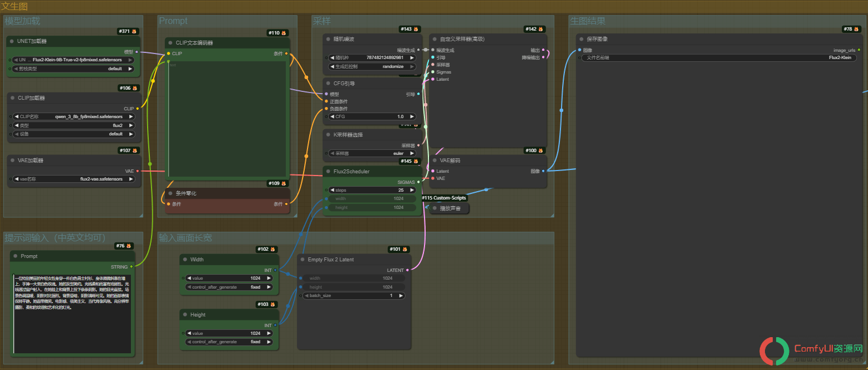This screenshot has width=868, height=370.
Task: Change the 类型 flux2 combo
Action: click(x=74, y=125)
